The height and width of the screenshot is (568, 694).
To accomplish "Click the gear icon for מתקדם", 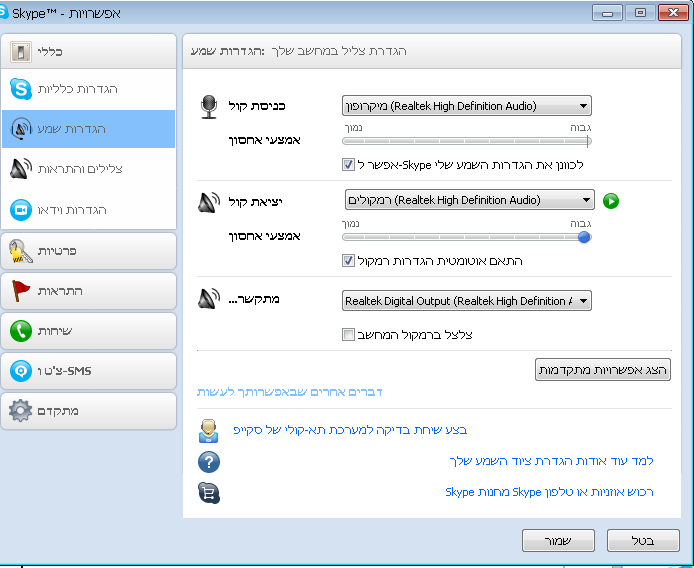I will (20, 411).
